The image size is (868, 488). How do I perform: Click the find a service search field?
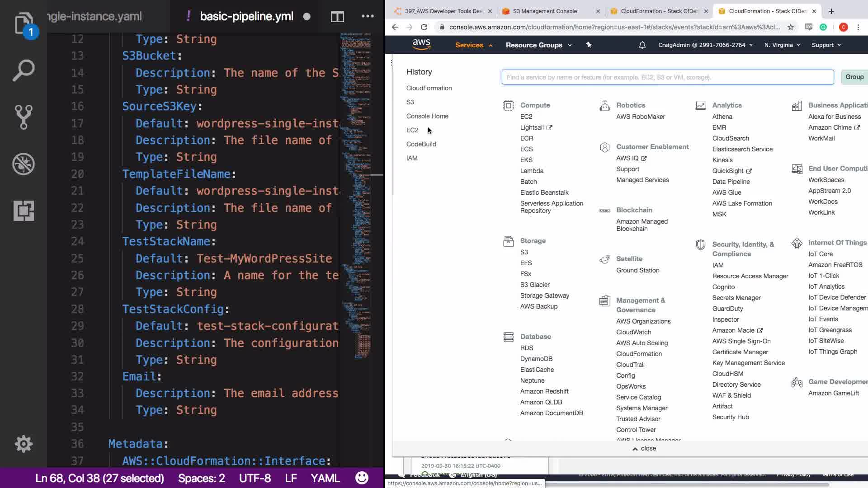(667, 77)
